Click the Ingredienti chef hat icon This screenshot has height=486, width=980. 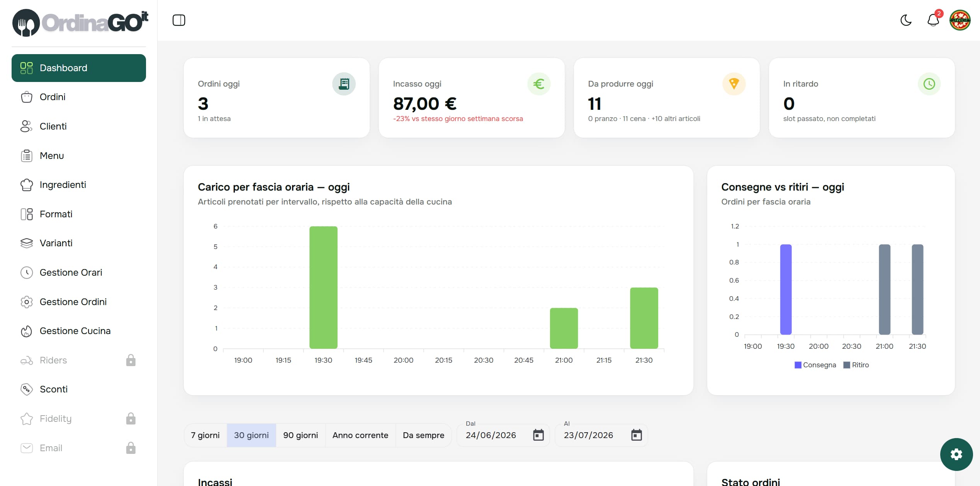[x=27, y=185]
